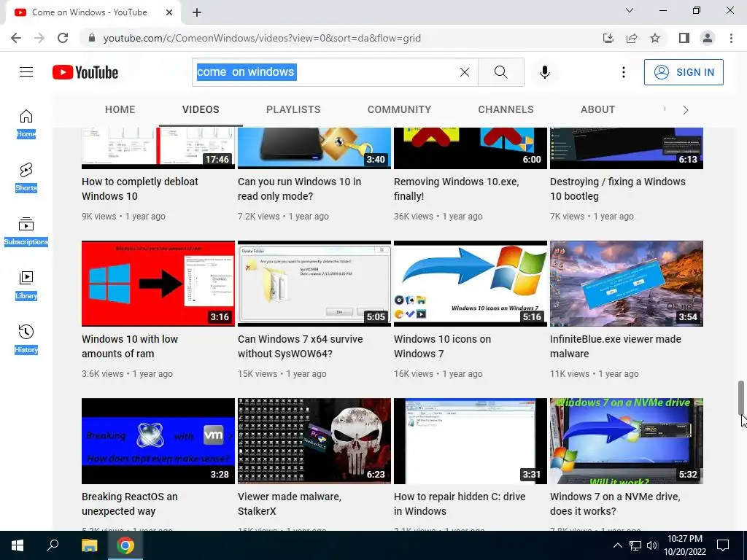Clear the search box with the X
This screenshot has height=560, width=747.
(x=465, y=72)
